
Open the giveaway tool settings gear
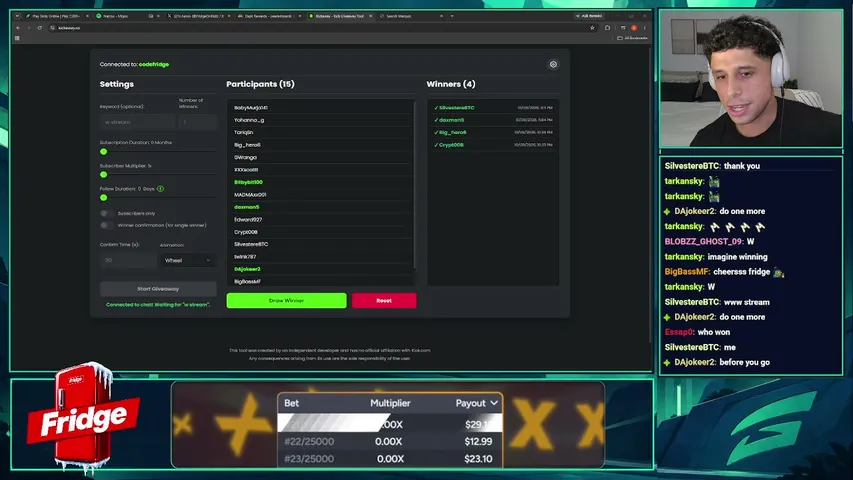point(553,64)
